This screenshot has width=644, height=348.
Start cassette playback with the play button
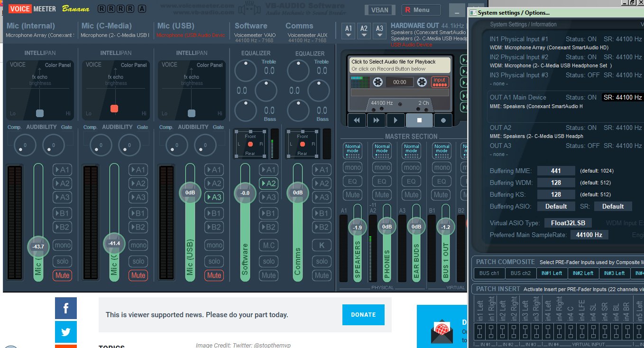tap(396, 120)
